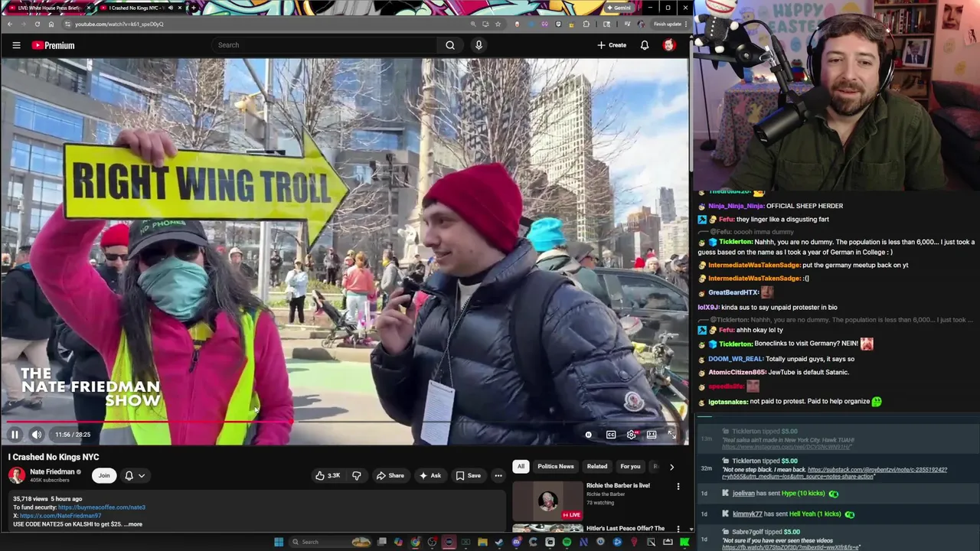Open the facebook.com link in Sabre7golf's tip

[791, 547]
